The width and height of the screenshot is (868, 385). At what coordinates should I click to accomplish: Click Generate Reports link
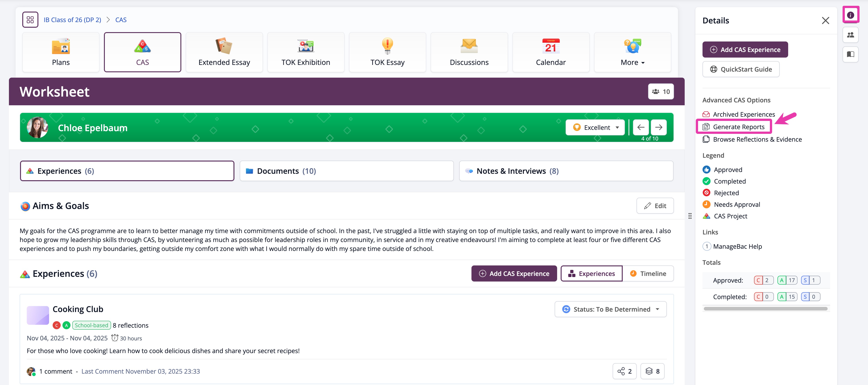pos(738,127)
